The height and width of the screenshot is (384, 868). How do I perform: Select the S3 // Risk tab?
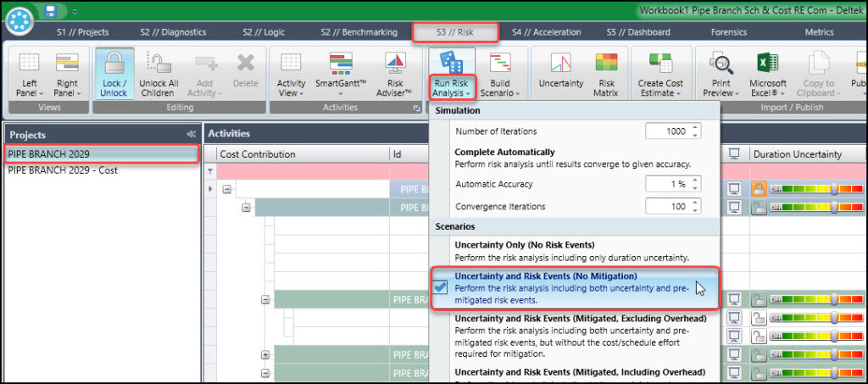455,32
